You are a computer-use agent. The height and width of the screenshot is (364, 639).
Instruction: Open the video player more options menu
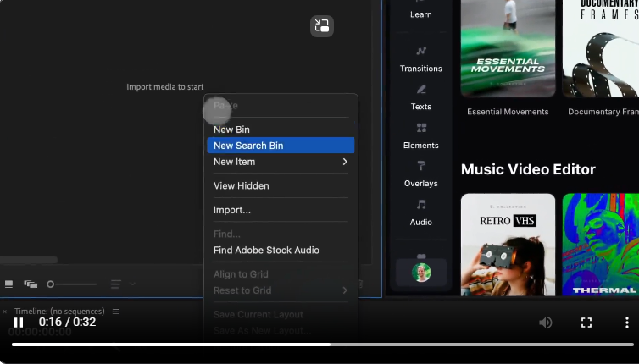click(x=626, y=323)
